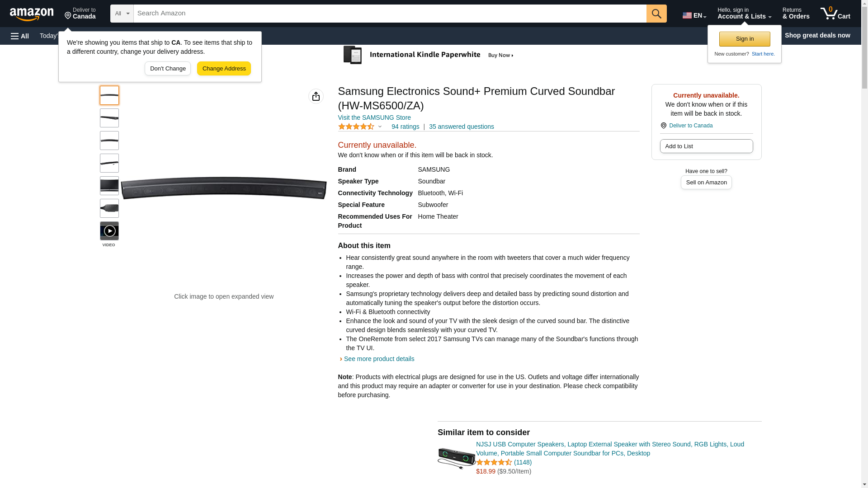Click the Amazon logo
868x488 pixels.
click(x=32, y=14)
